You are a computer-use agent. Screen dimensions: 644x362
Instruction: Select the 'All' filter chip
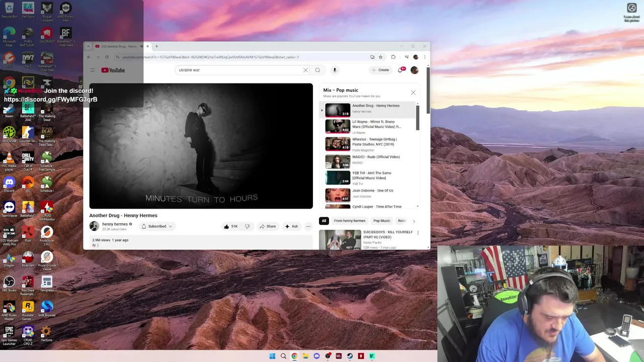click(x=324, y=221)
